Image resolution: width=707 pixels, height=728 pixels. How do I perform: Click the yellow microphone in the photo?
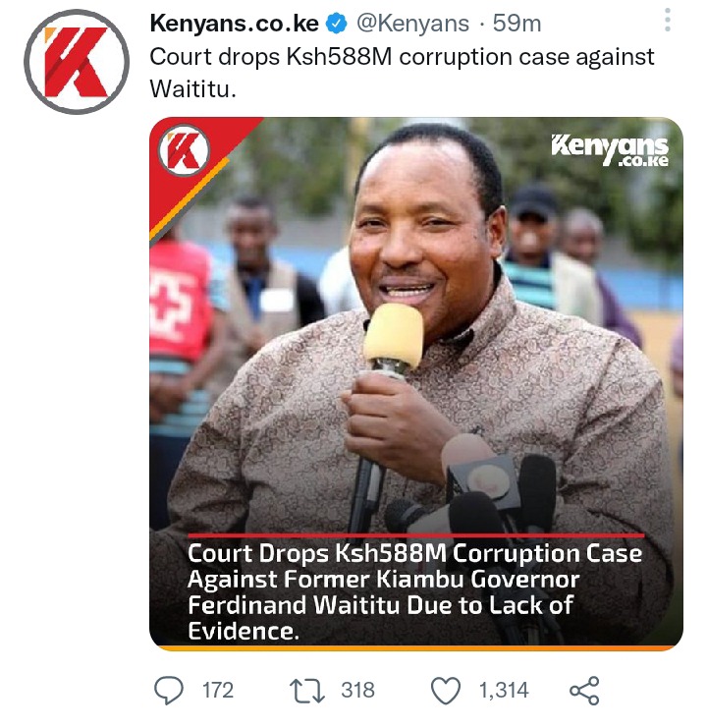tap(394, 338)
